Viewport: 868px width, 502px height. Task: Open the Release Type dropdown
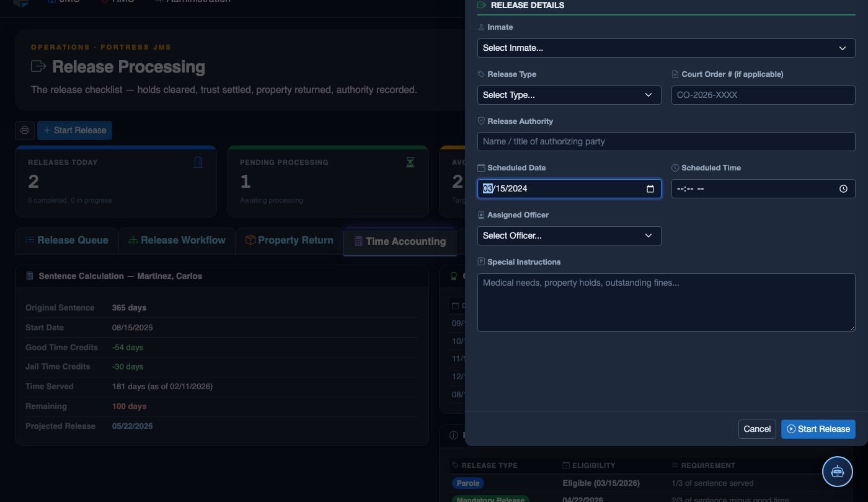pyautogui.click(x=569, y=95)
